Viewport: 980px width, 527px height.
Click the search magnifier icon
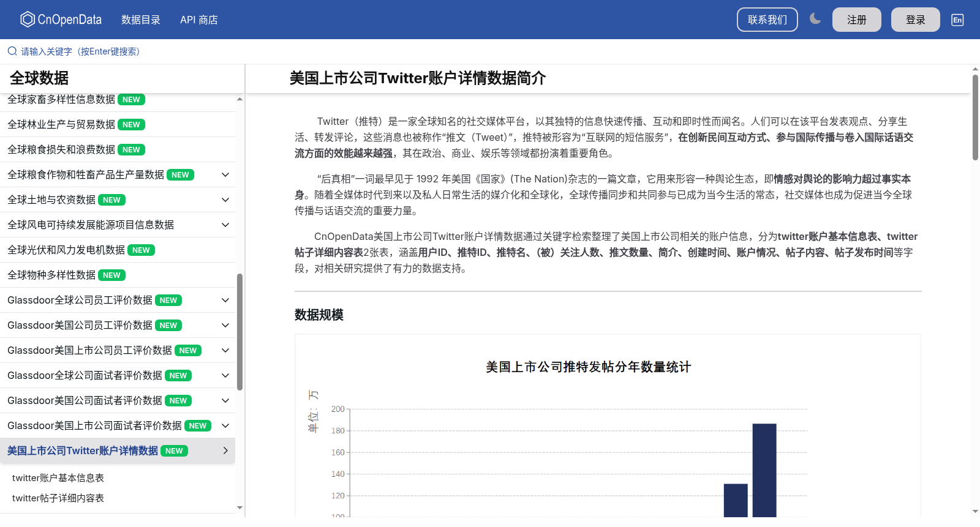(x=12, y=51)
